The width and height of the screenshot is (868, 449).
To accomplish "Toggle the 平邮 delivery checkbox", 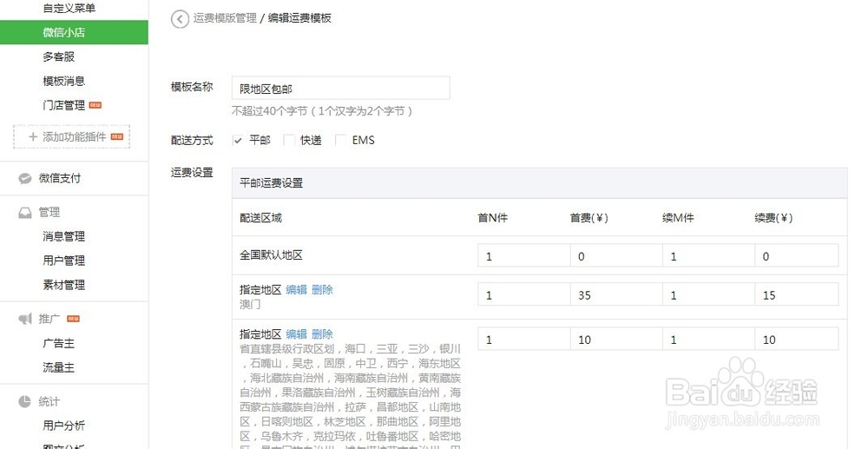I will tap(238, 141).
